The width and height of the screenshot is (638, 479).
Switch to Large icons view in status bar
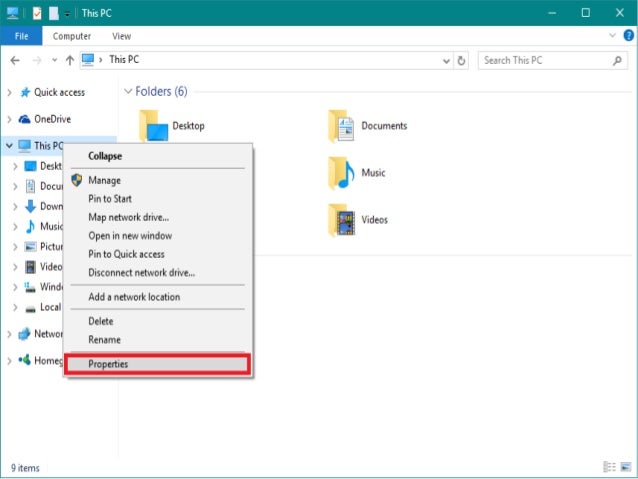click(626, 467)
